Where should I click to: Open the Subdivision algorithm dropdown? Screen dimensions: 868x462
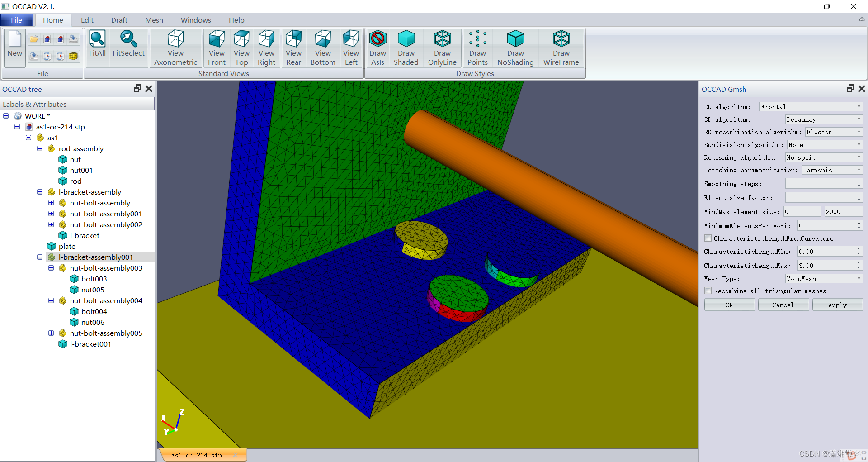tap(825, 145)
